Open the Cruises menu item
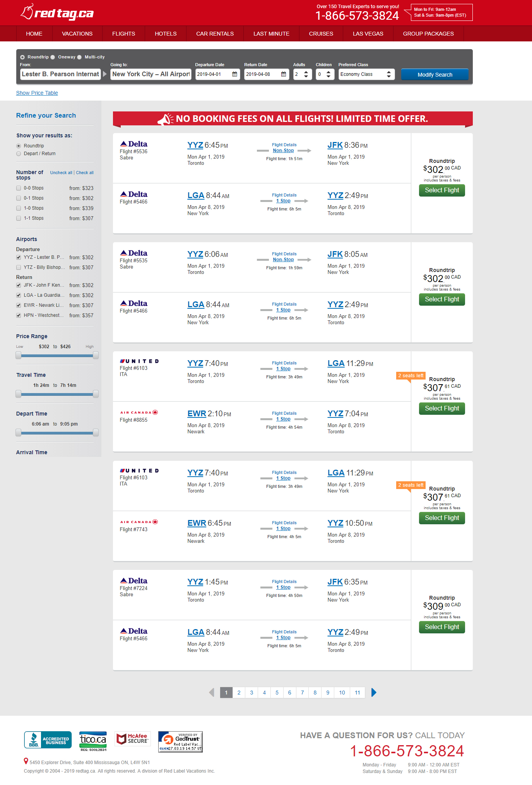 [x=321, y=34]
